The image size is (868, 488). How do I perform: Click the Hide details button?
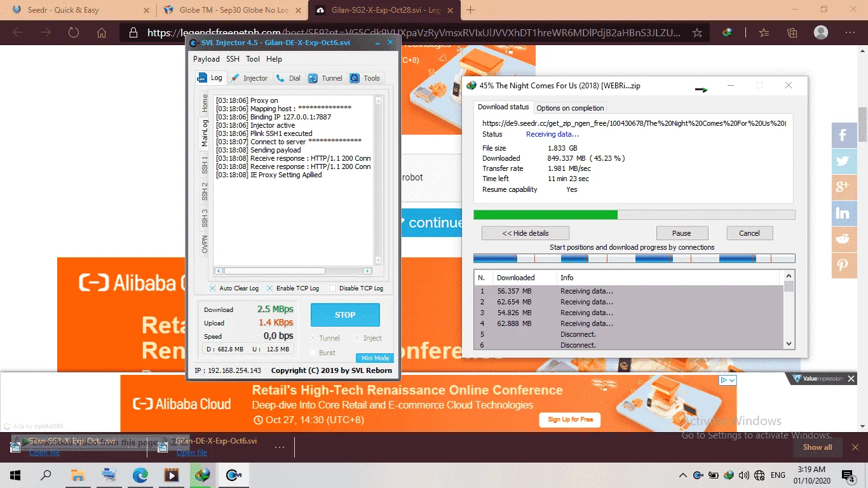(x=526, y=233)
